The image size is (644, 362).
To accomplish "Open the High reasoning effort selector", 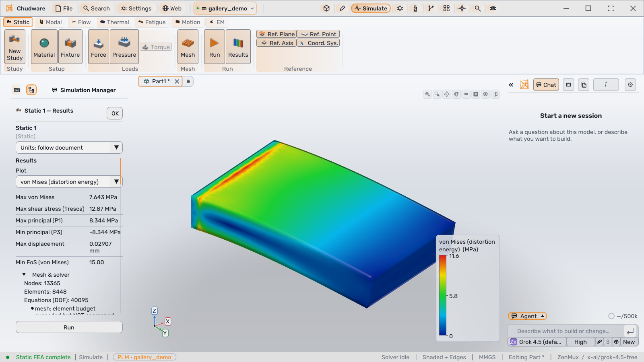I will pos(581,342).
